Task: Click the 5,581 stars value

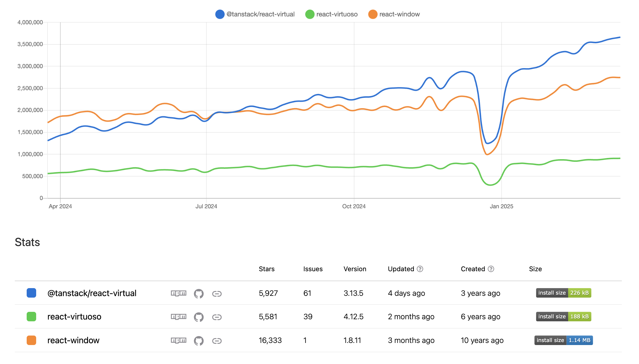Action: pyautogui.click(x=268, y=317)
